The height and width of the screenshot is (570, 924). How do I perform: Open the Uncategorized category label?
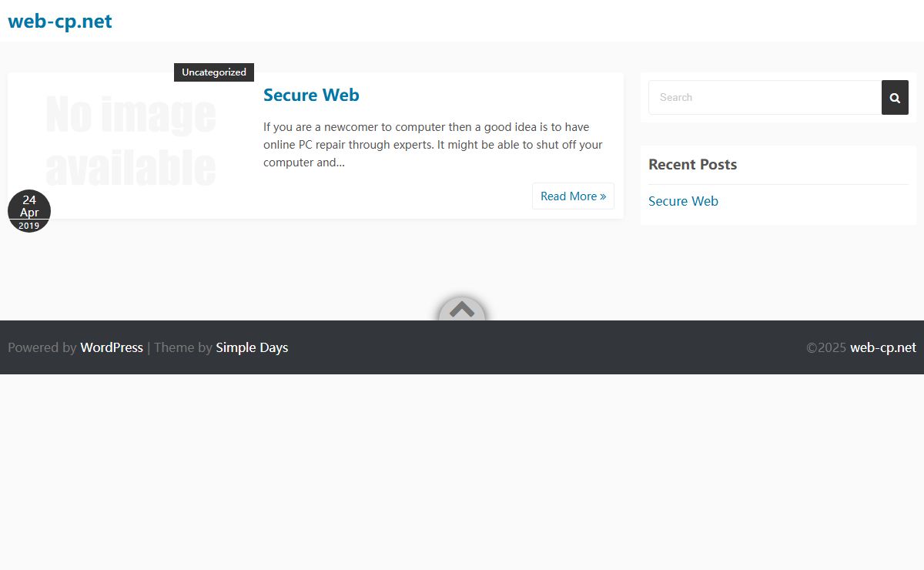[214, 72]
